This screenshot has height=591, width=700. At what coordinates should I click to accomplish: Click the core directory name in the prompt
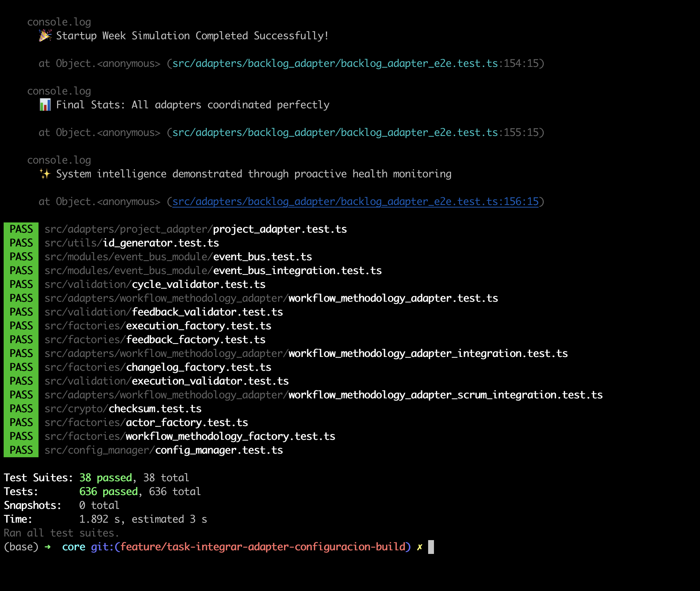73,547
